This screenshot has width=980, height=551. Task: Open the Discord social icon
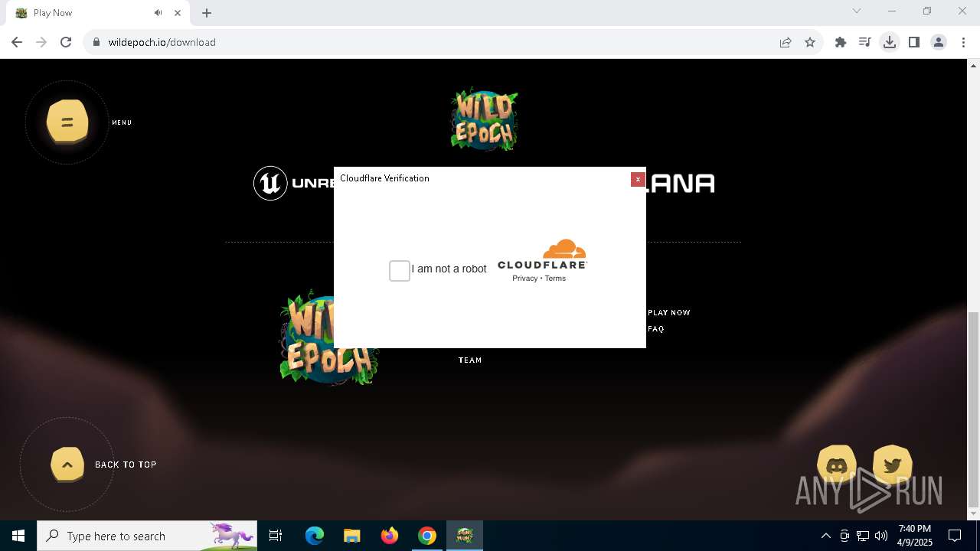tap(837, 465)
